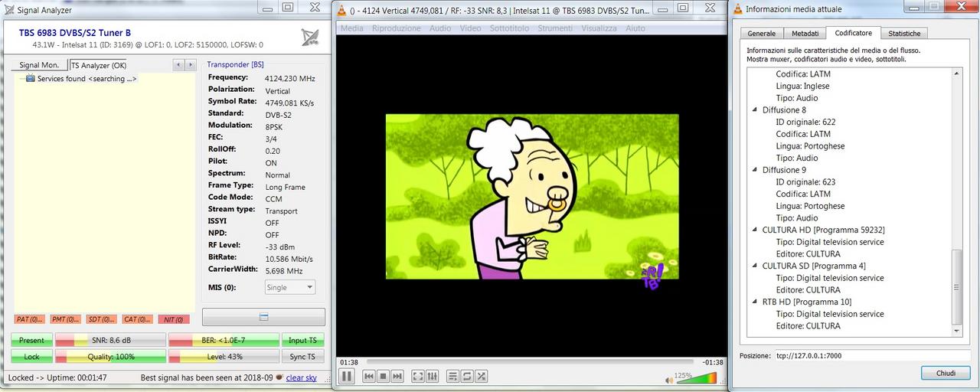Open the Sottotitolo menu
The image size is (980, 392).
tap(509, 28)
